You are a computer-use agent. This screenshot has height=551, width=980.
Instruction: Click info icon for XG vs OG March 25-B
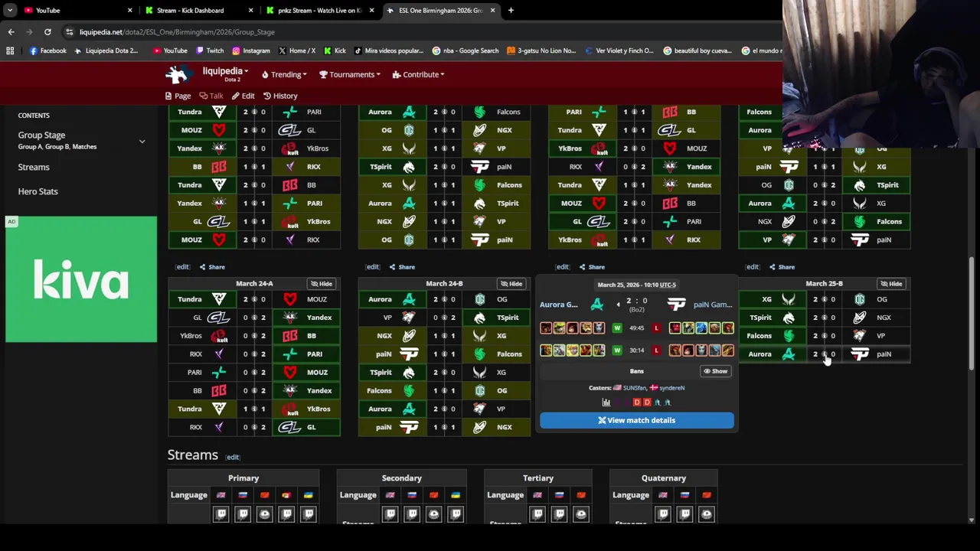tap(824, 299)
